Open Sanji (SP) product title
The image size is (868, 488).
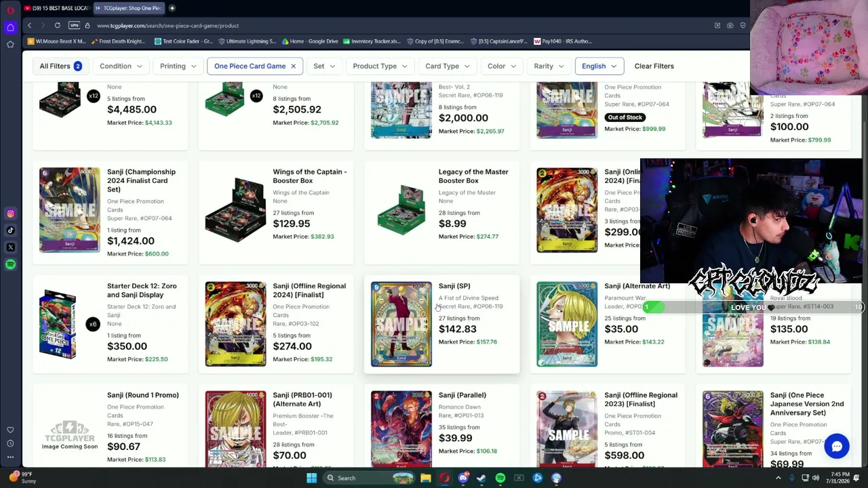454,286
